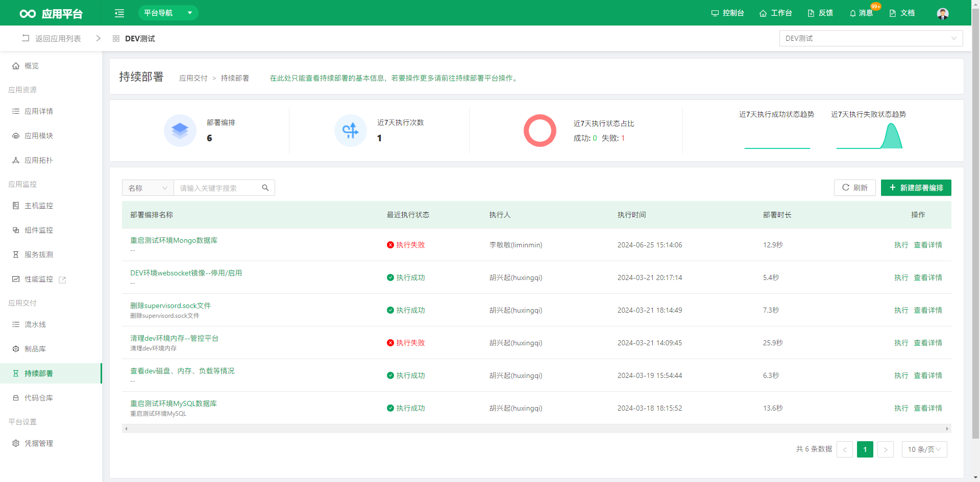Click the table horizontal scrollbar

pos(536,428)
